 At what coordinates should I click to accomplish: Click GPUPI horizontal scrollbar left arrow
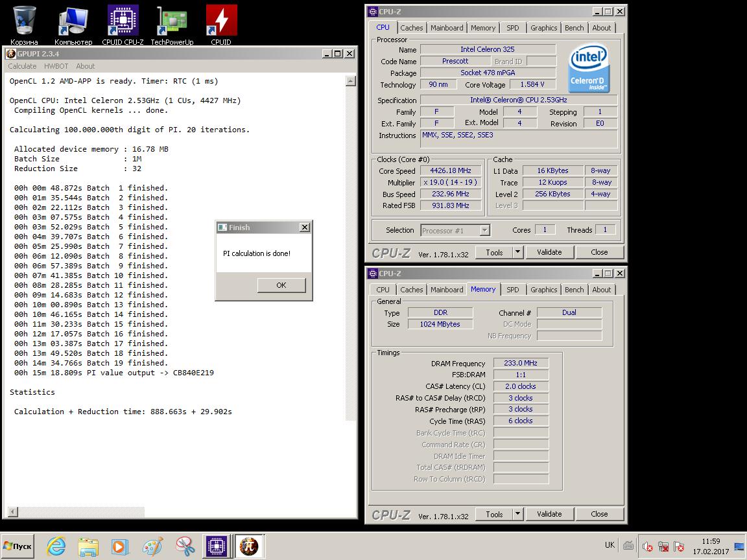14,512
